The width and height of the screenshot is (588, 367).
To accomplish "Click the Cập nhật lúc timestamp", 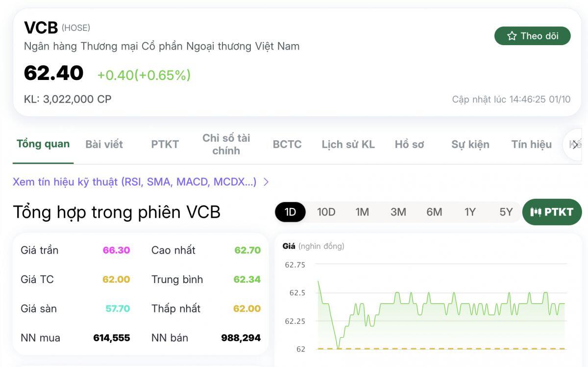I will (x=511, y=100).
